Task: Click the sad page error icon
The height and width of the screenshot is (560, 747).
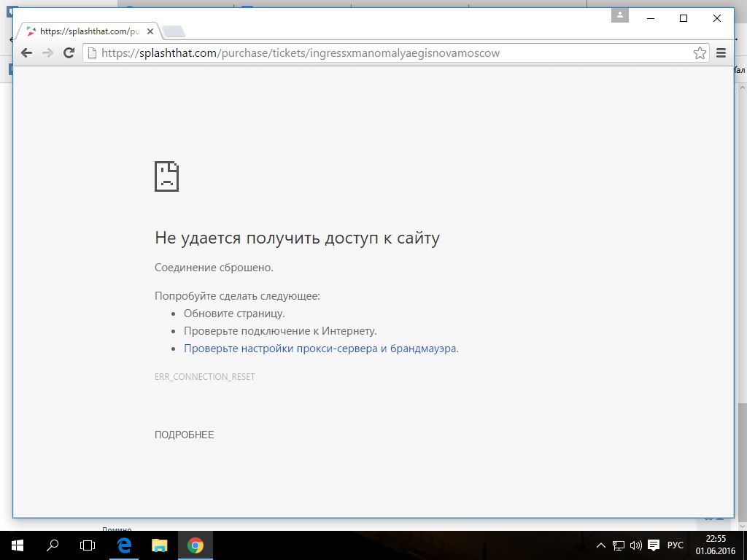Action: tap(167, 176)
